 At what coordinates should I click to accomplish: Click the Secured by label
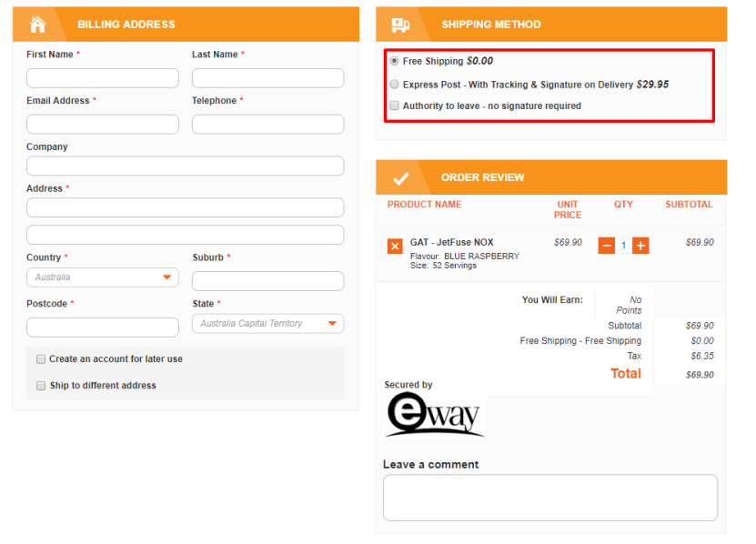pyautogui.click(x=408, y=385)
